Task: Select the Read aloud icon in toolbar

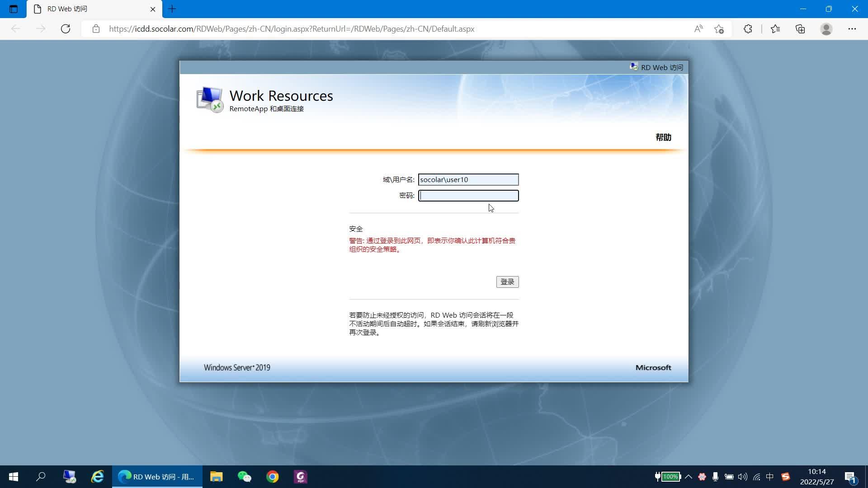Action: 698,28
